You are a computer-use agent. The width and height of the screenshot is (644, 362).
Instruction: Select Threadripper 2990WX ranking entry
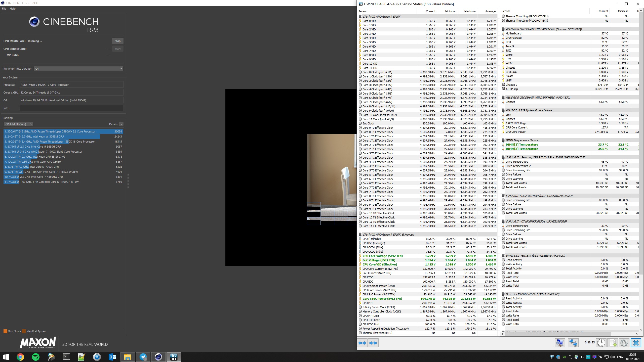(63, 131)
